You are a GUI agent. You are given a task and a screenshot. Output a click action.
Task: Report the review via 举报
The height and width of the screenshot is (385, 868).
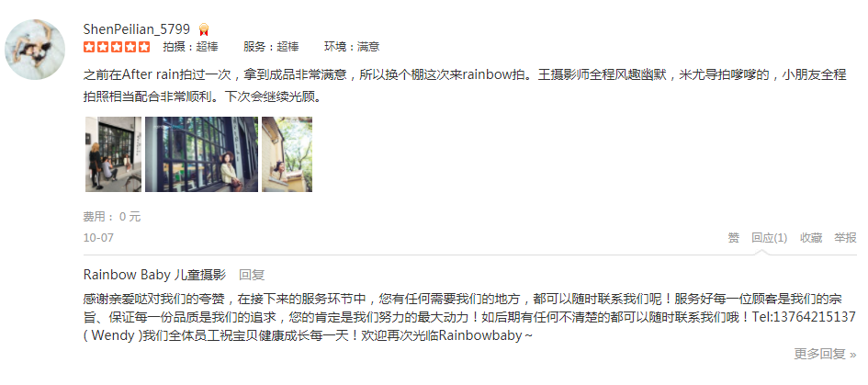tap(845, 238)
